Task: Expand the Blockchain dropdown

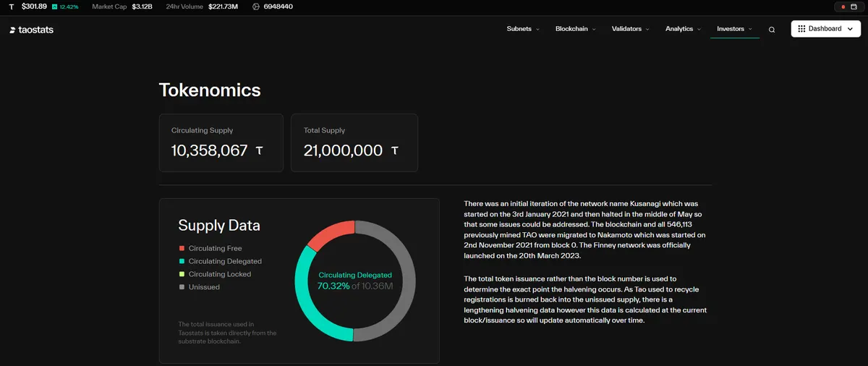Action: coord(576,29)
